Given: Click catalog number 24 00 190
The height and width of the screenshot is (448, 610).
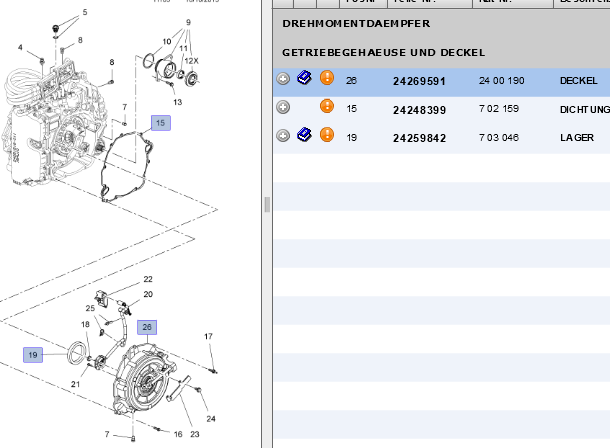Looking at the screenshot, I should (x=500, y=80).
